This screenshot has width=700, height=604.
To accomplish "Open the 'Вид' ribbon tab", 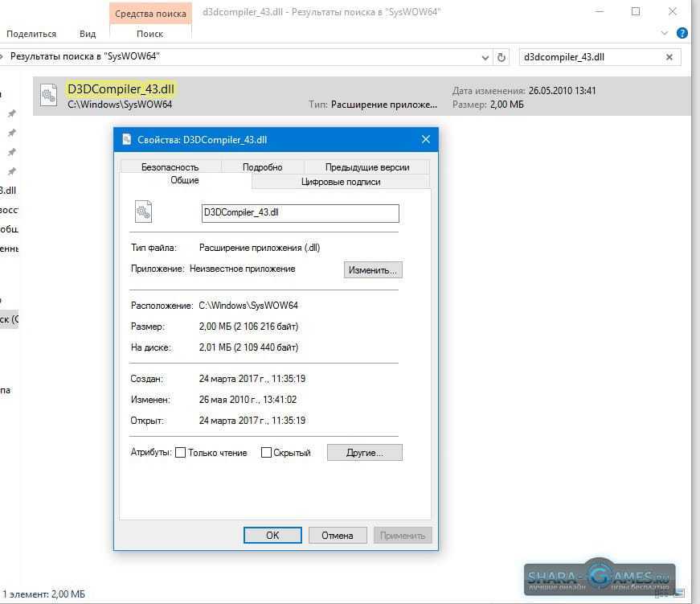I will [88, 34].
